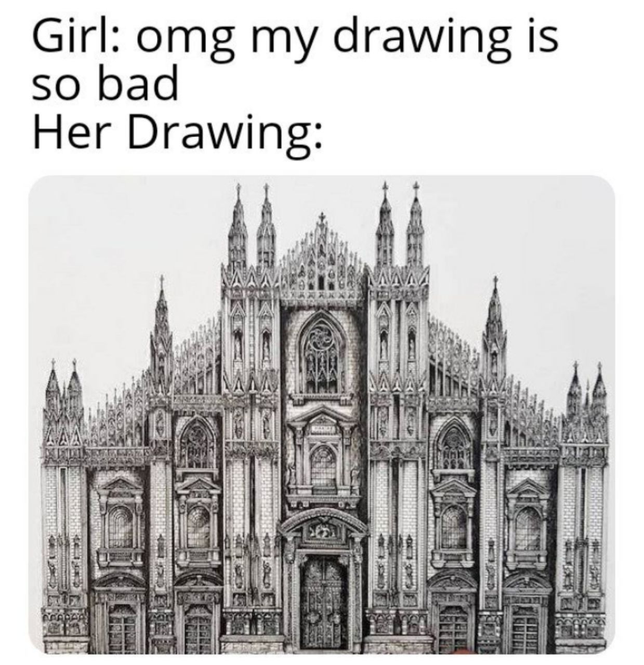This screenshot has height=665, width=644.
Task: Click the tall single spire on right side
Action: click(x=494, y=332)
